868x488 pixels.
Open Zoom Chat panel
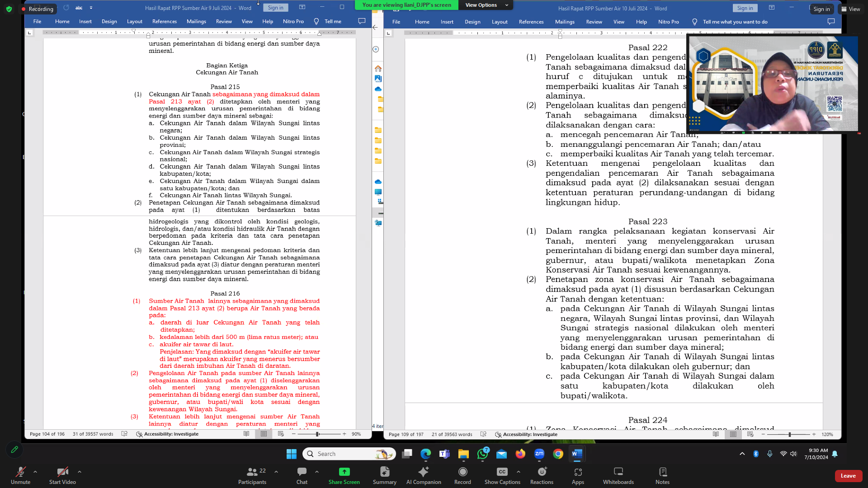(x=302, y=475)
